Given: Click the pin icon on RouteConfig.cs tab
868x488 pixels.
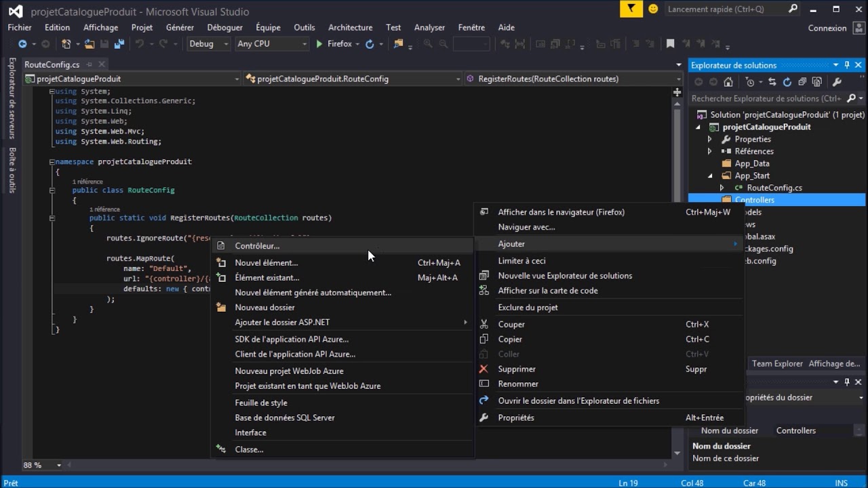Looking at the screenshot, I should [x=89, y=64].
